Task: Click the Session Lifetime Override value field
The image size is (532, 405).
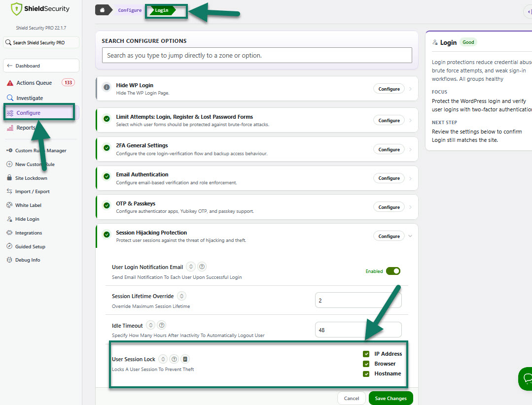Action: (x=358, y=300)
